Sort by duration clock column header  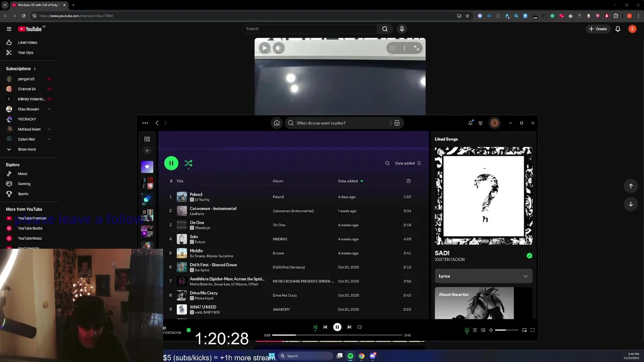pyautogui.click(x=408, y=181)
